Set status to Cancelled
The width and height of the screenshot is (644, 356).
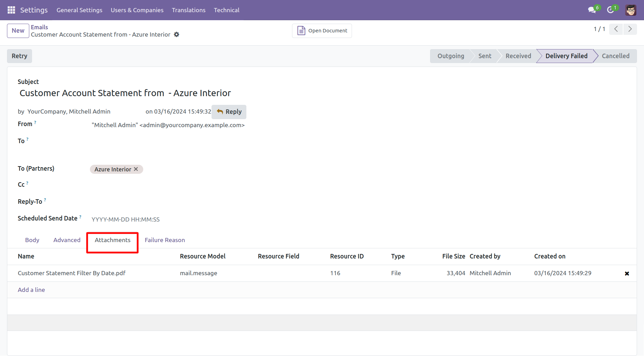coord(615,56)
